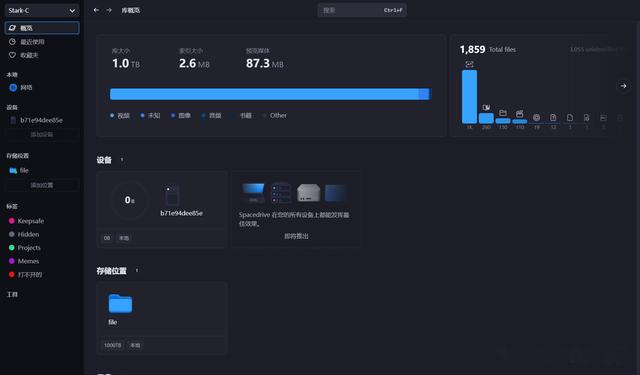Go back with the left arrow
The image size is (640, 375).
click(x=96, y=10)
